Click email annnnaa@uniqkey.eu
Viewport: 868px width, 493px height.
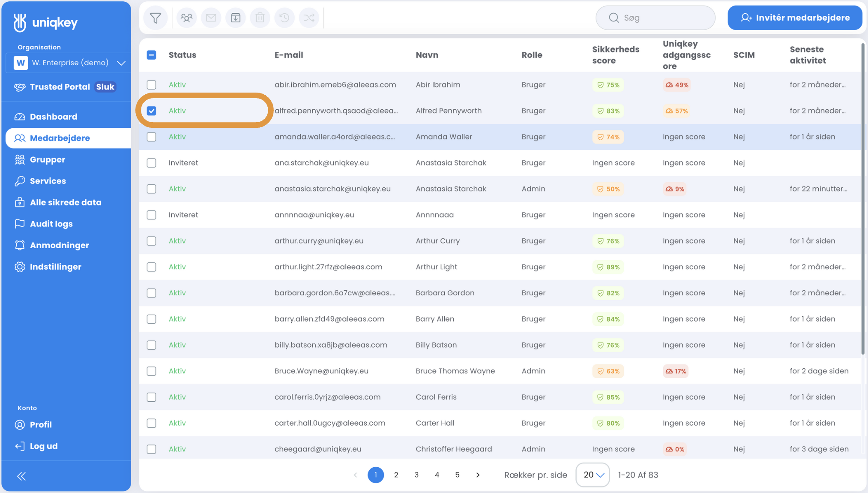(x=314, y=215)
